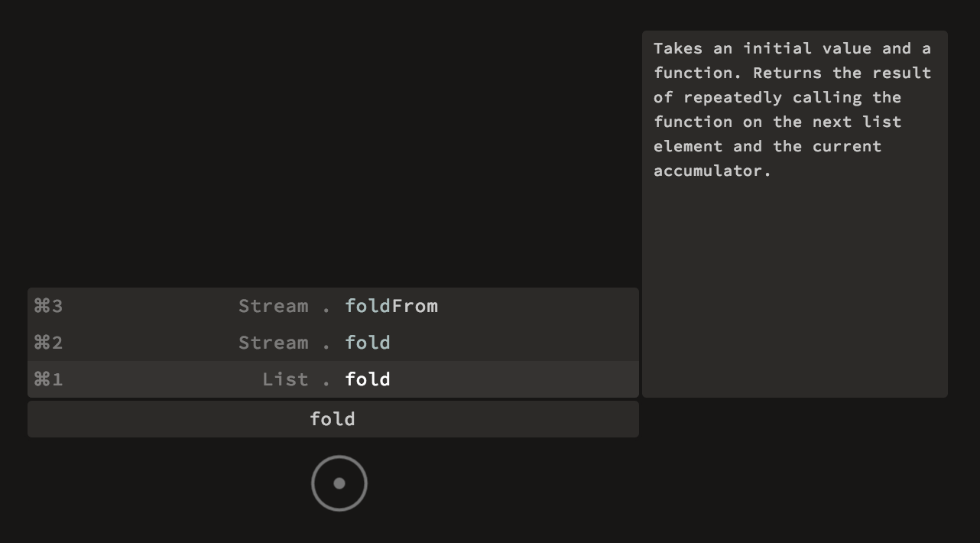Click the white fold function name in the List row
Image resolution: width=980 pixels, height=543 pixels.
click(368, 379)
